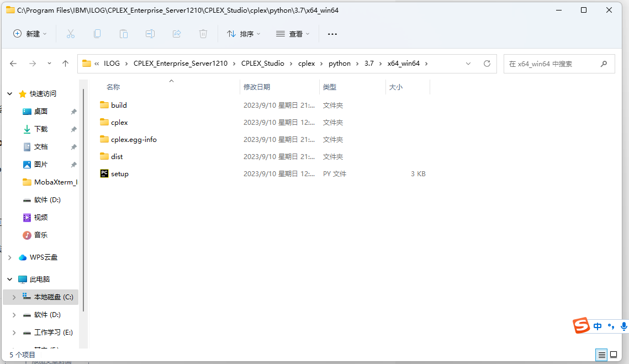This screenshot has height=364, width=629.
Task: Open the 新建 new item dropdown
Action: (x=30, y=34)
